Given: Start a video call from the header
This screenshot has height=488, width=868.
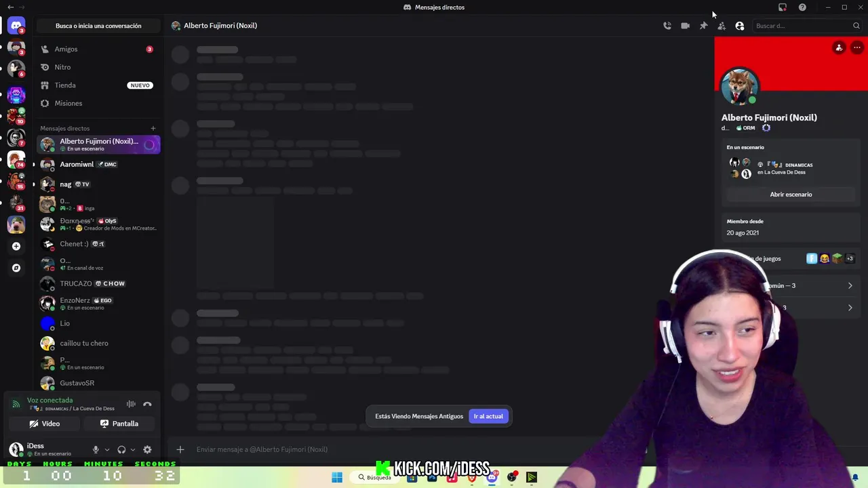Looking at the screenshot, I should [x=685, y=26].
